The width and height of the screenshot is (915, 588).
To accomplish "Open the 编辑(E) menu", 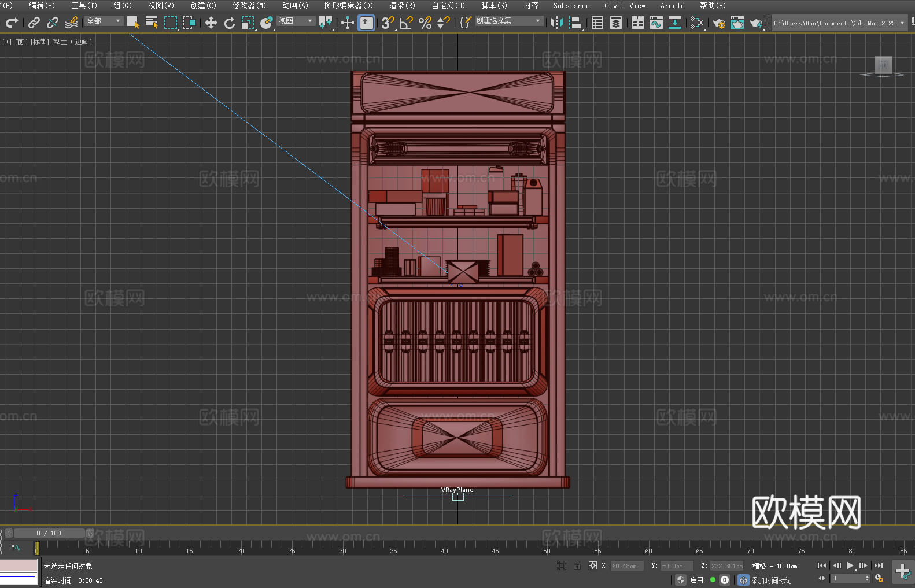I will point(42,5).
